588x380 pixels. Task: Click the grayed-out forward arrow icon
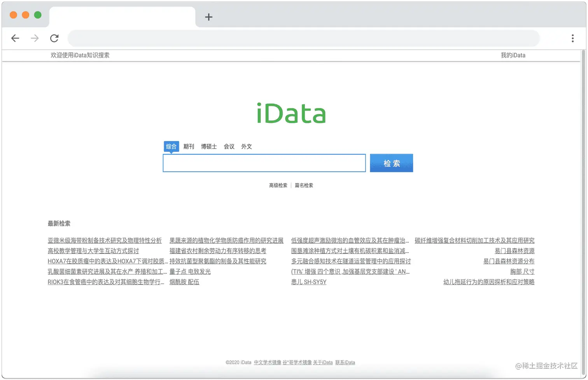(35, 38)
